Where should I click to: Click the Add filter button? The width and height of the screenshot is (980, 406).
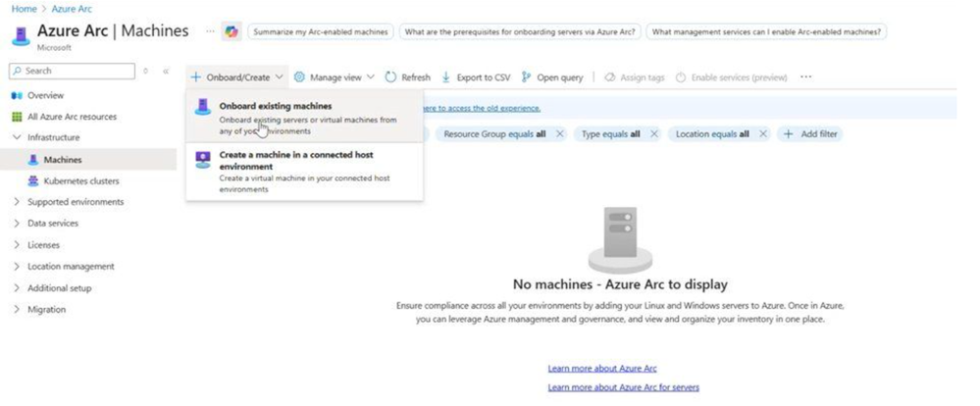(810, 133)
